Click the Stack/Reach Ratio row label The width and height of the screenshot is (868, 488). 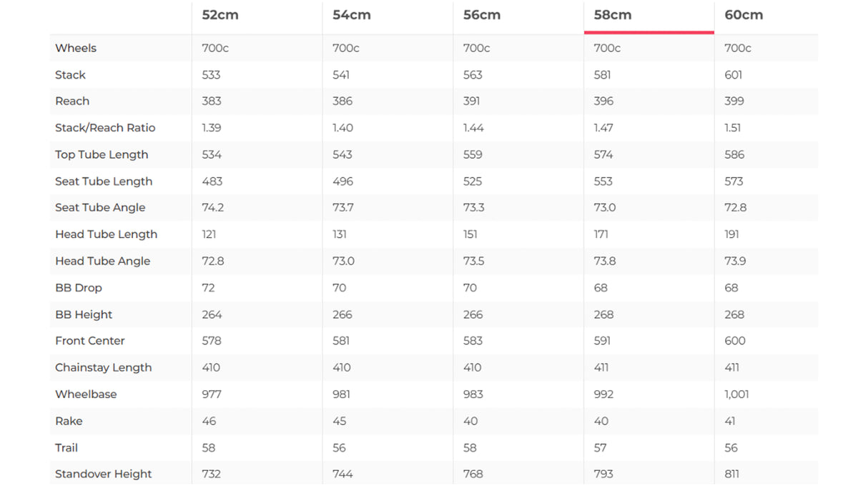tap(105, 128)
